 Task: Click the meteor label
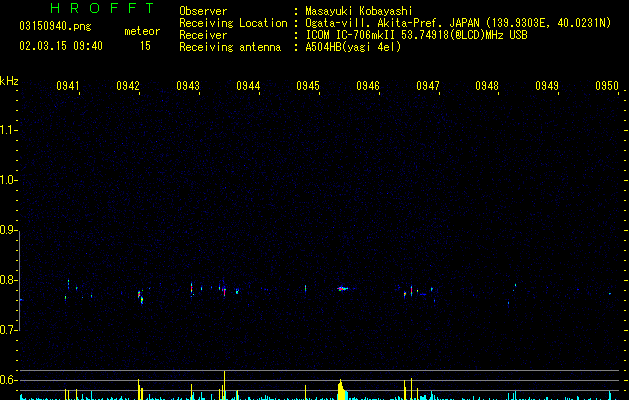(x=142, y=31)
